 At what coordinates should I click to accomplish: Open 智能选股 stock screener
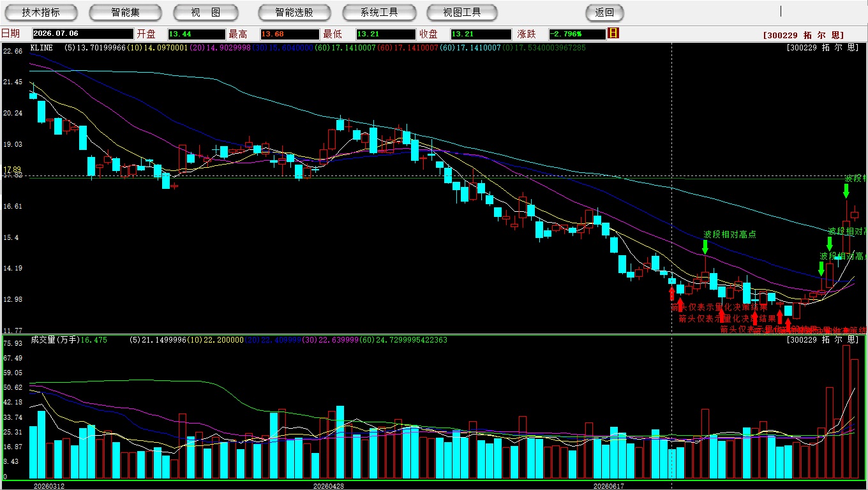pyautogui.click(x=294, y=12)
